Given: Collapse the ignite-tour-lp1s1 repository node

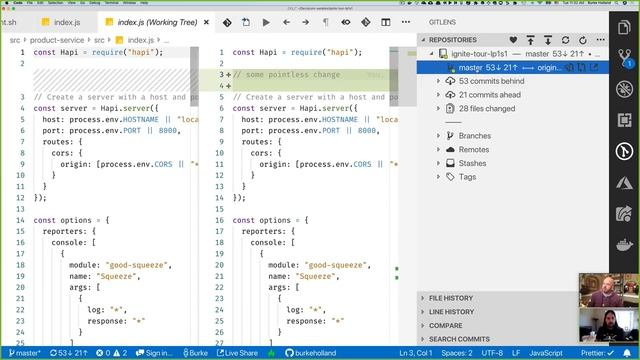Looking at the screenshot, I should (431, 54).
